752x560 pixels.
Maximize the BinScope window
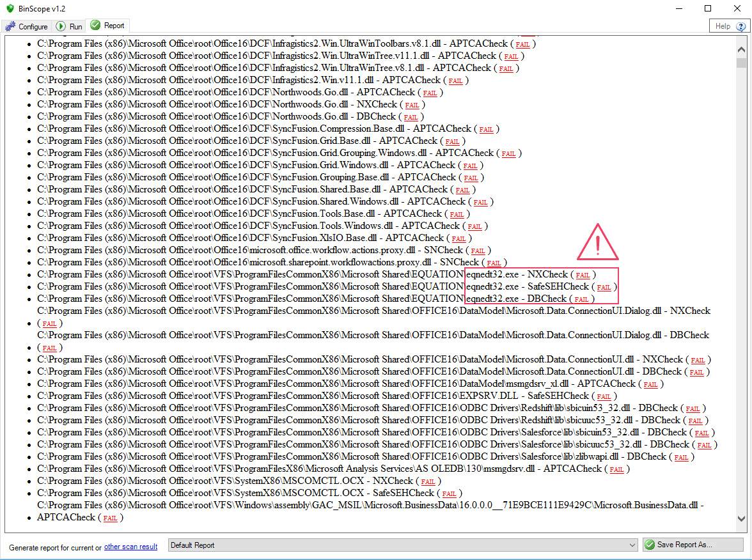[708, 8]
